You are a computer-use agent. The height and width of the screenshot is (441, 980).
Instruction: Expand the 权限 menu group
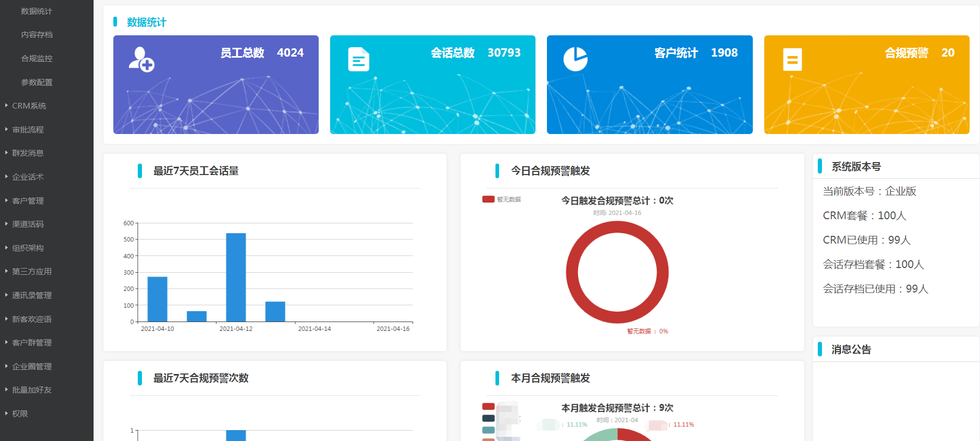pos(20,414)
